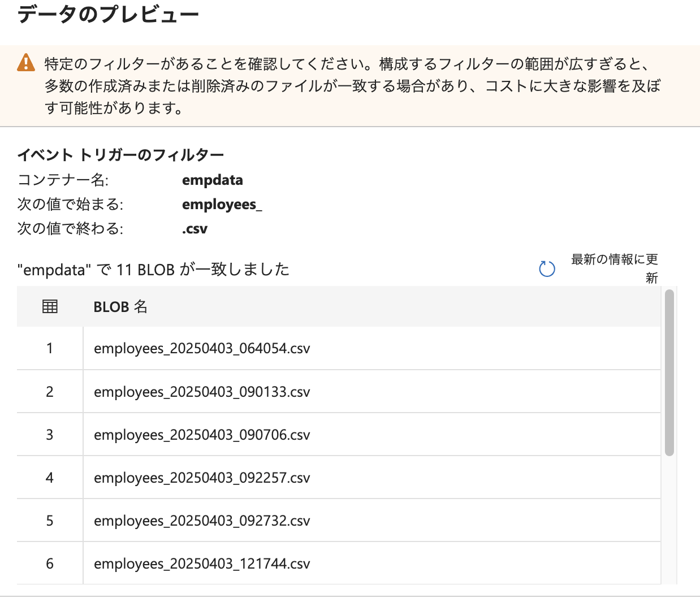The image size is (700, 598).
Task: Select the row number 5 cell
Action: coord(50,521)
